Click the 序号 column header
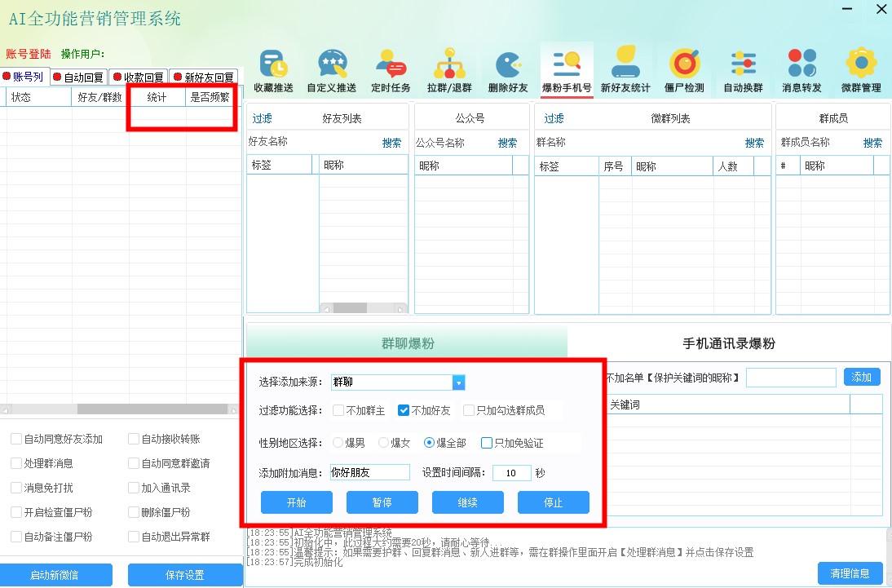 point(615,166)
